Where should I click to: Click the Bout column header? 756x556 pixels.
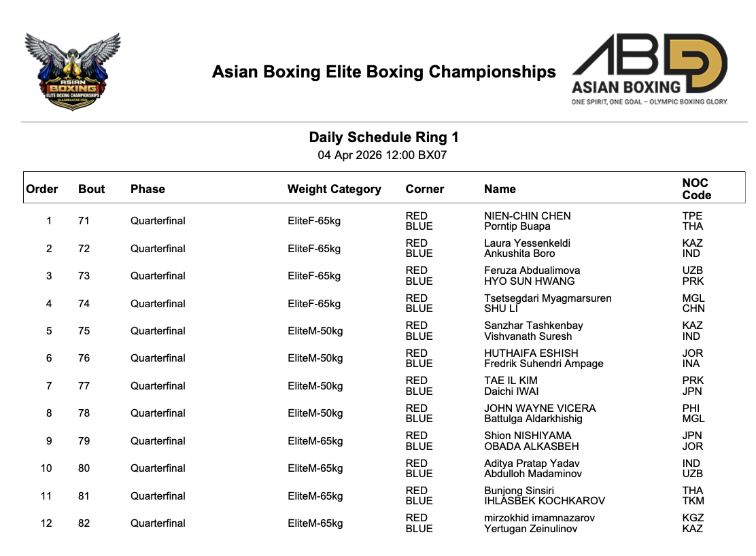92,189
